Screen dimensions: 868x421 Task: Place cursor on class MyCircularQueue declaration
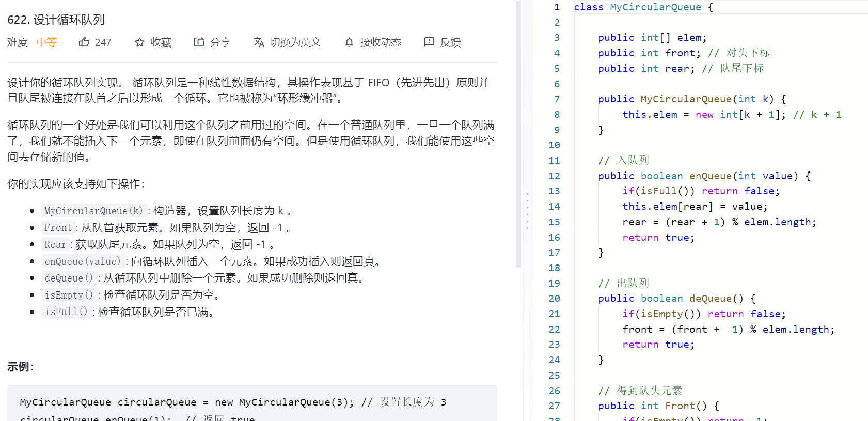643,7
